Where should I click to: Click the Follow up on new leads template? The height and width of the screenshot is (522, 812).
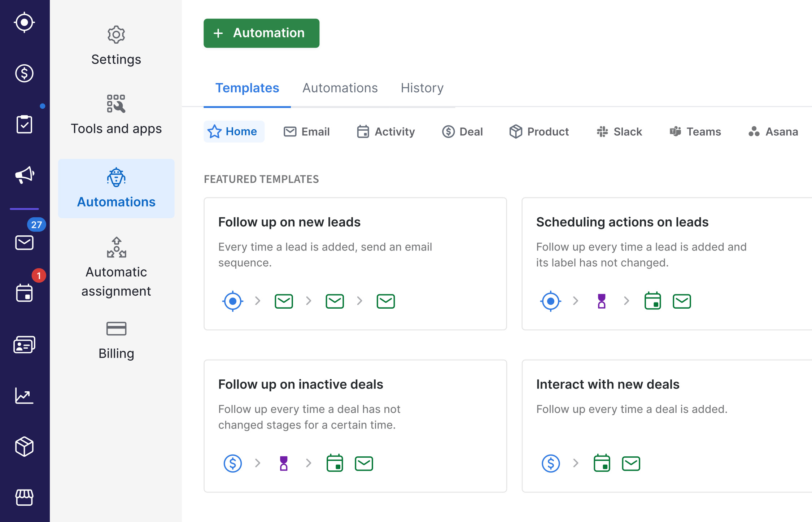click(355, 264)
